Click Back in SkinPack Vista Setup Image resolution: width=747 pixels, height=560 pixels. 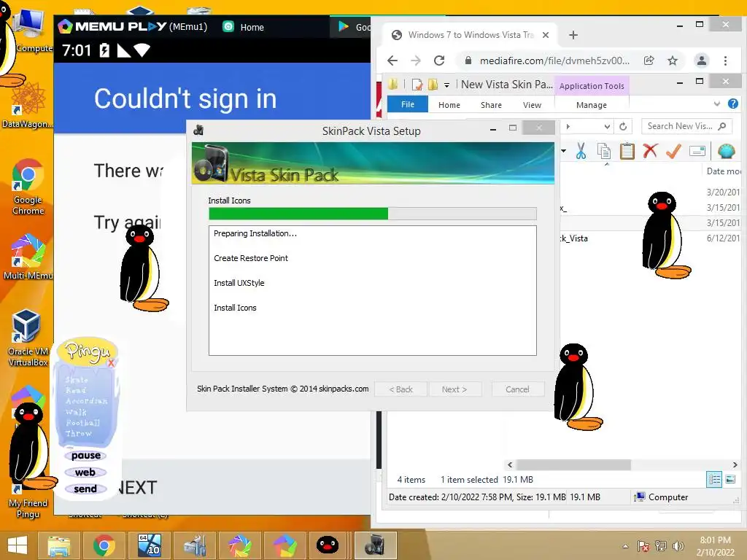(x=401, y=389)
